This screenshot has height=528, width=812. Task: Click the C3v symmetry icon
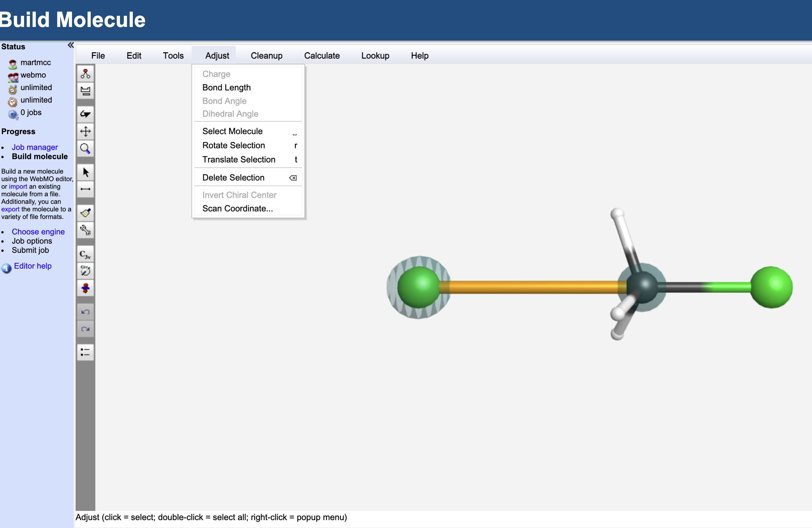click(85, 254)
